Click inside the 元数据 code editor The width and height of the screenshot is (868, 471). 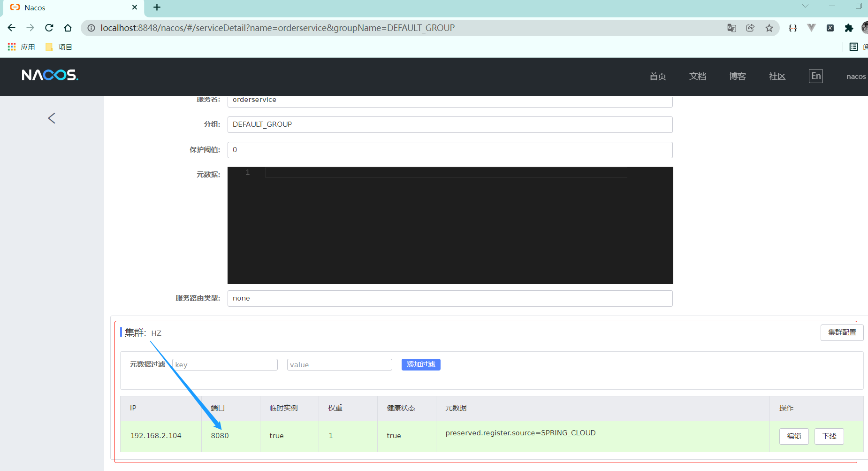click(x=450, y=225)
